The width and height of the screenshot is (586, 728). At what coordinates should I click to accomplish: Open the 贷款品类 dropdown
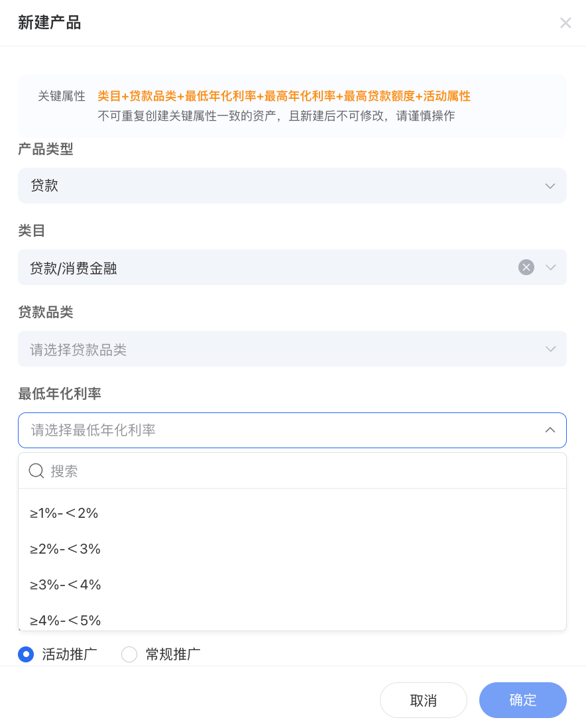click(x=292, y=349)
